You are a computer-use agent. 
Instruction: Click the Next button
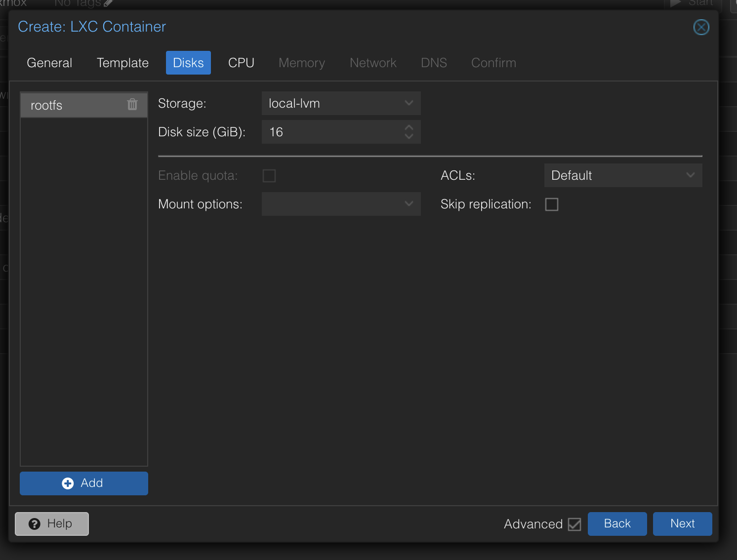point(682,523)
